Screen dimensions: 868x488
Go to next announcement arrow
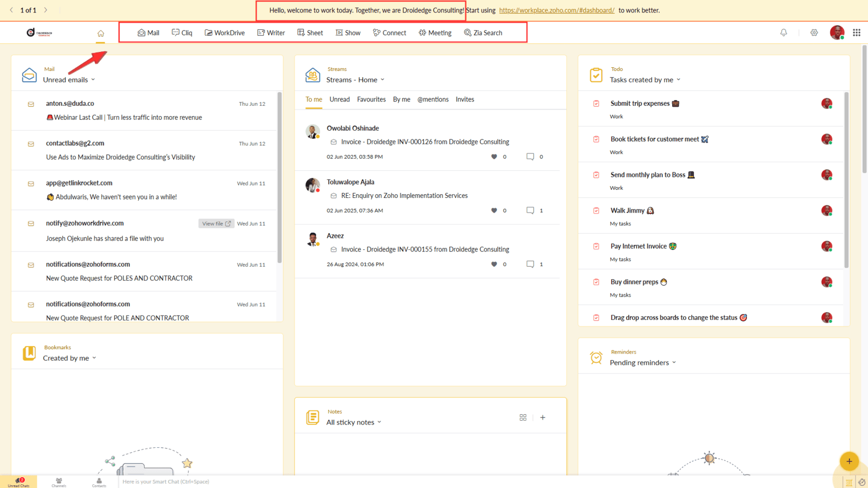point(46,10)
